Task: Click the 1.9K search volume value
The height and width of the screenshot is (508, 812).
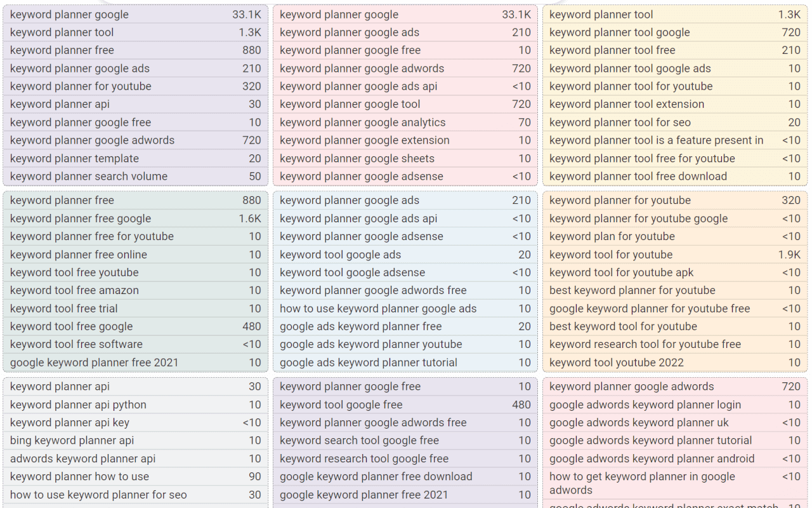Action: pos(789,255)
